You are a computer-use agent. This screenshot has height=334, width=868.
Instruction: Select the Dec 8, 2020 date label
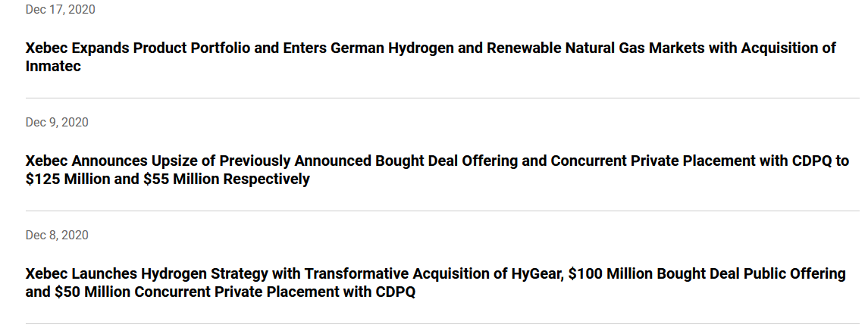click(58, 236)
